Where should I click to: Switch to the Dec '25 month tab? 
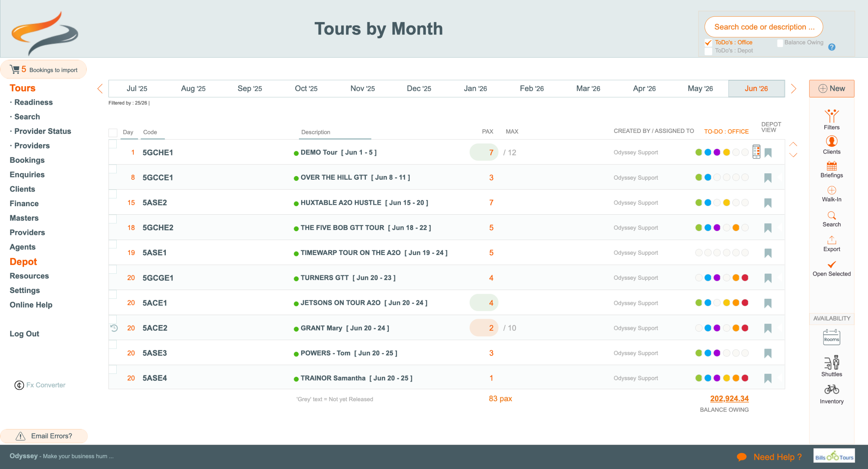click(419, 89)
